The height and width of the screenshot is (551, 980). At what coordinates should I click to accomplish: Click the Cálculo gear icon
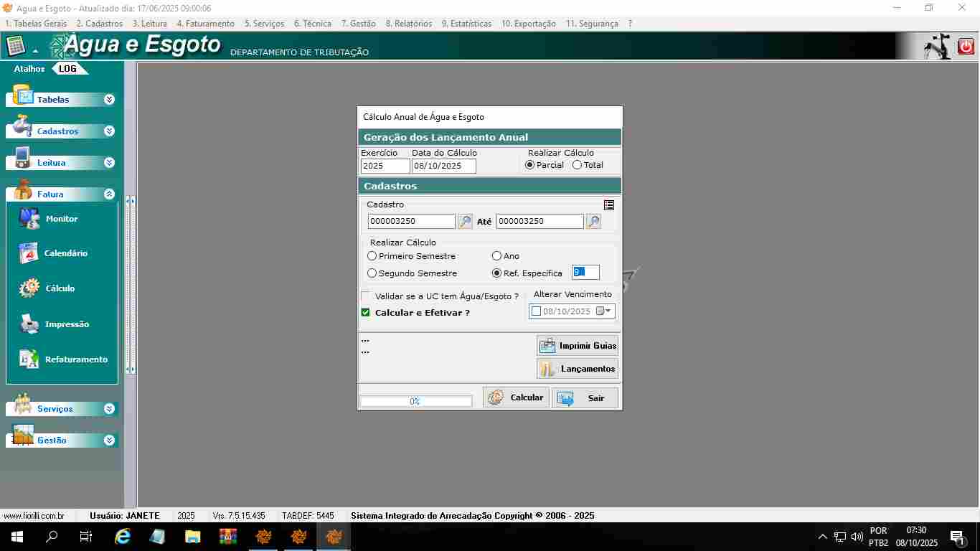click(29, 288)
